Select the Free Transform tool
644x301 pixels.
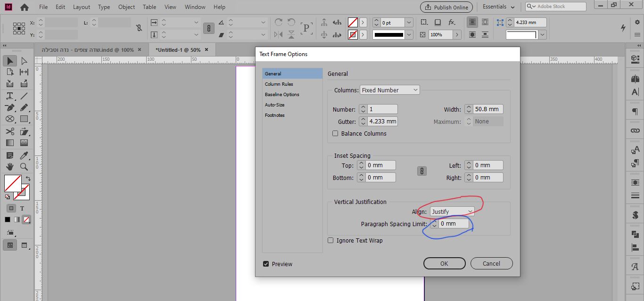[24, 131]
